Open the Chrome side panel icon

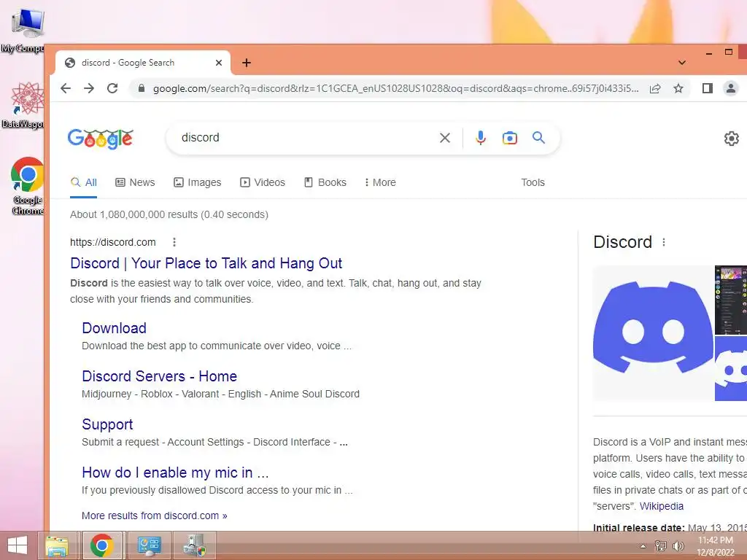708,88
